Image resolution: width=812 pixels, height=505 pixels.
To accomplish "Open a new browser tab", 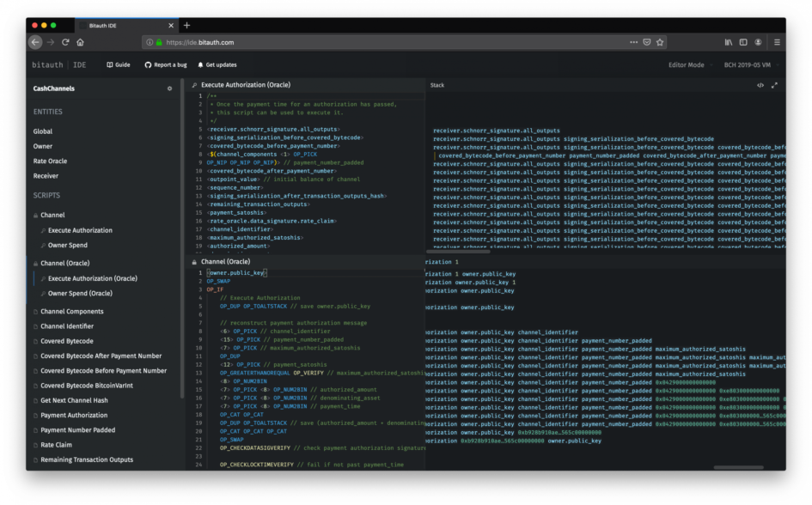I will coord(187,26).
